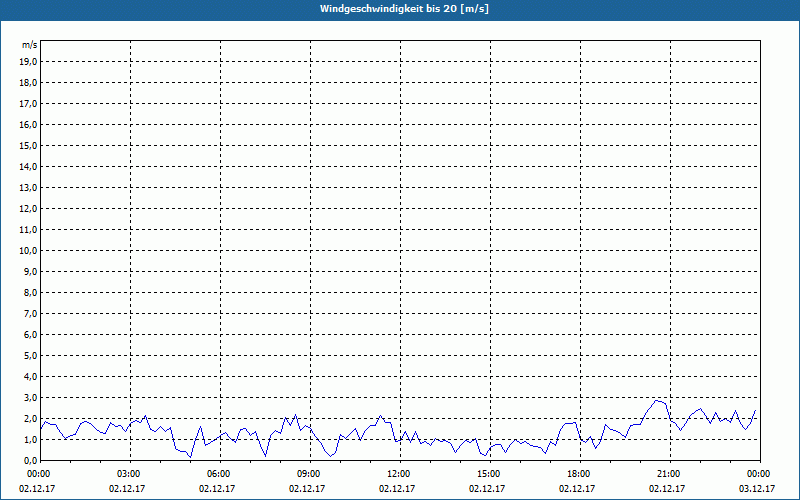Click the '21:00' time label
Screen dimensions: 800x500
tap(670, 474)
